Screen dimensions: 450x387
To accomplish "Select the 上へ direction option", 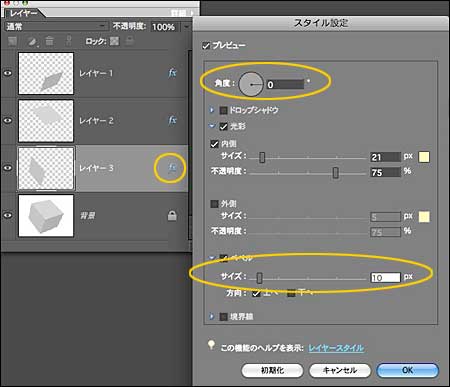I will 256,293.
